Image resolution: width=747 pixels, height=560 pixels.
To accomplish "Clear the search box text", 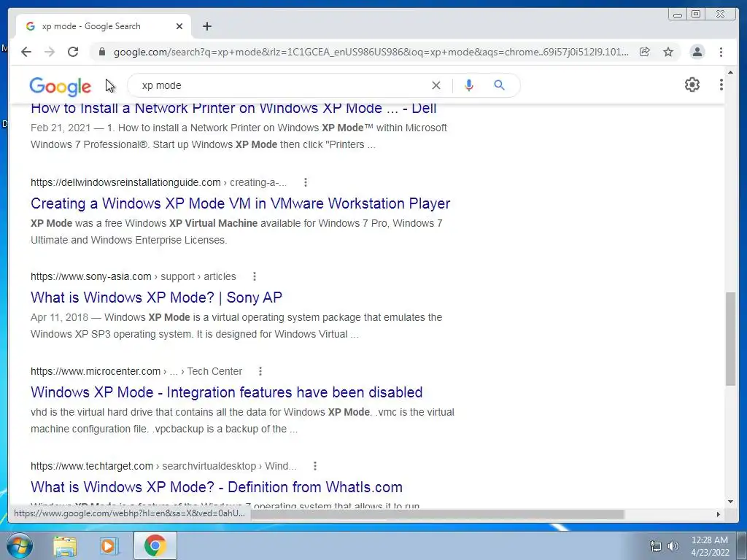I will (436, 85).
